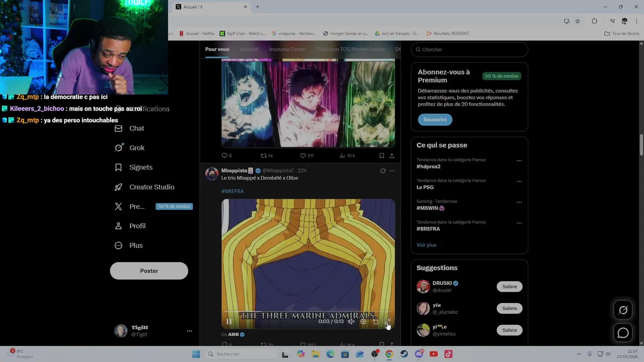Open the floating Grok button
The height and width of the screenshot is (362, 644).
623,310
